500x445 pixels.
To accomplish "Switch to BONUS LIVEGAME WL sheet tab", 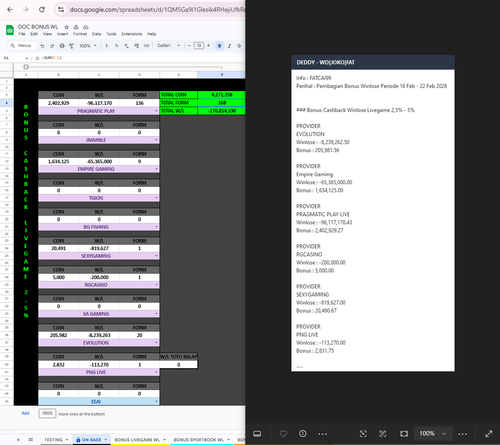I will (137, 440).
